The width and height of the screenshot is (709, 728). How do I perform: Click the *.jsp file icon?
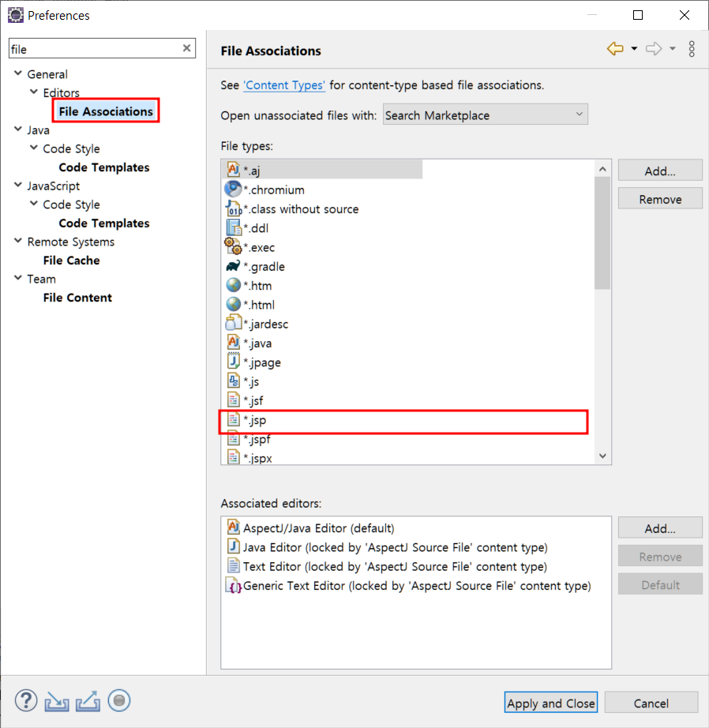pos(234,420)
